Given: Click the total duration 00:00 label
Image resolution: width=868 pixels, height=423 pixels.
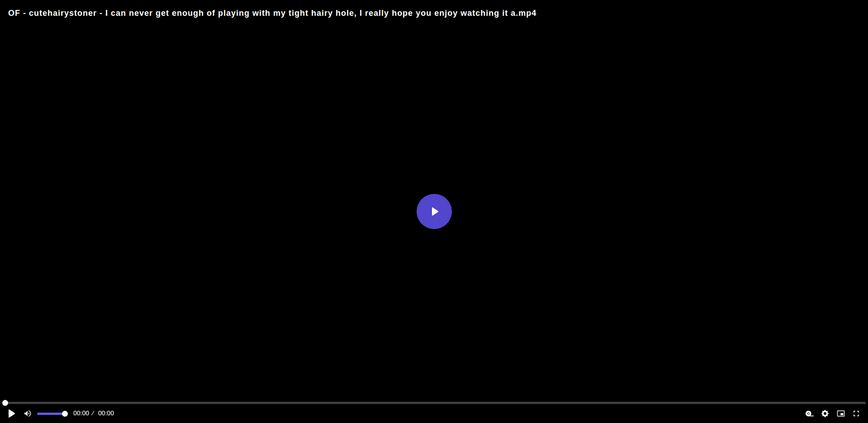Looking at the screenshot, I should point(106,413).
